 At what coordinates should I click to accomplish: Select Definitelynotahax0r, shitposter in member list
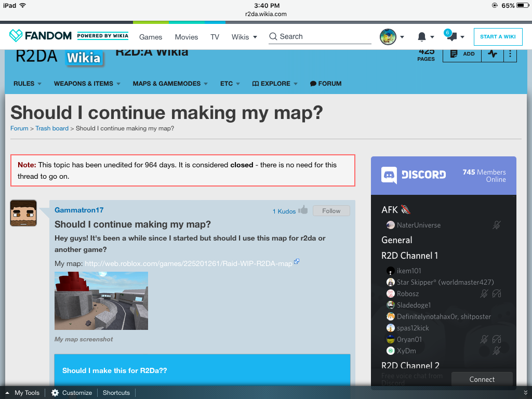coord(444,316)
